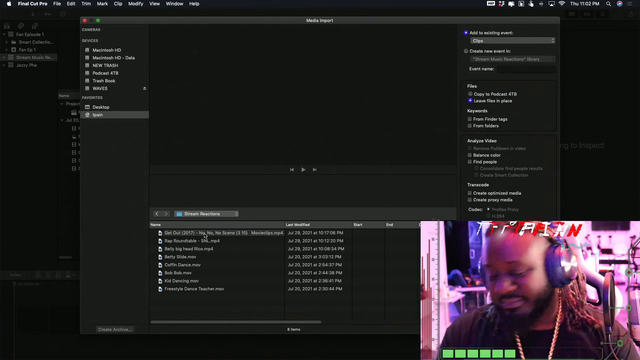The height and width of the screenshot is (360, 640).
Task: Sort by the End column header
Action: pos(401,224)
